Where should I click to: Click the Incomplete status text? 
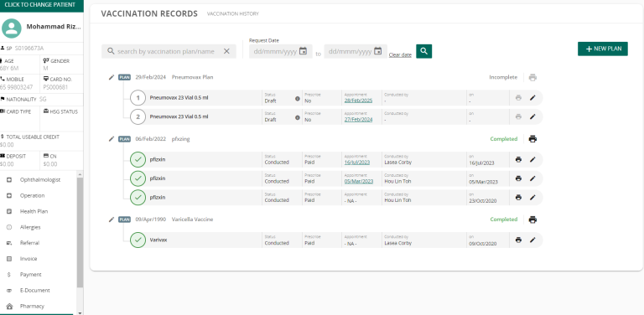tap(503, 77)
